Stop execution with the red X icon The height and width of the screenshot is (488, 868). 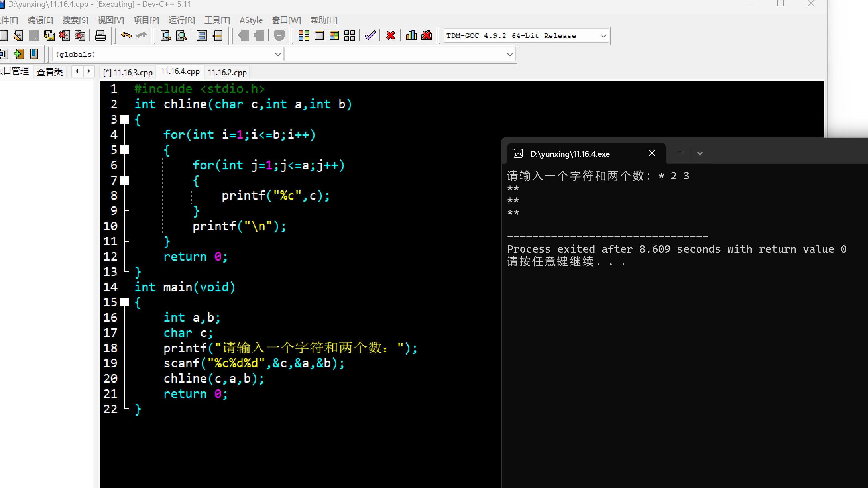390,35
